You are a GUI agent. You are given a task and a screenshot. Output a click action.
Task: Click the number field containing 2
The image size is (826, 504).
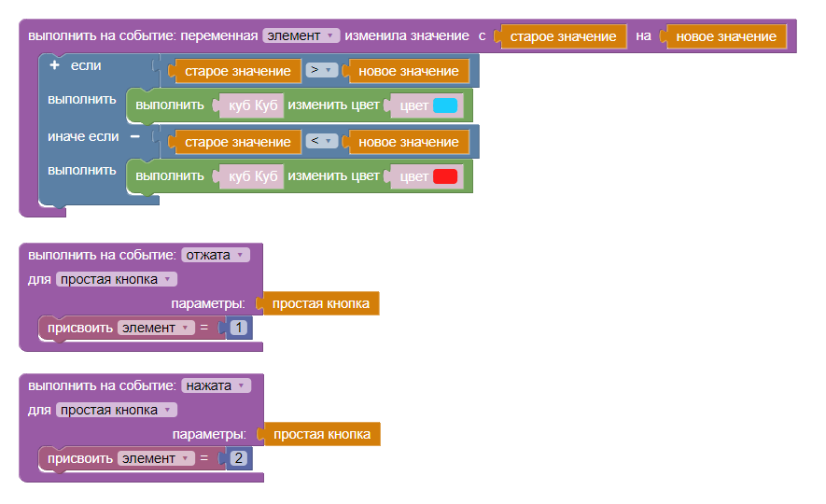(x=239, y=458)
